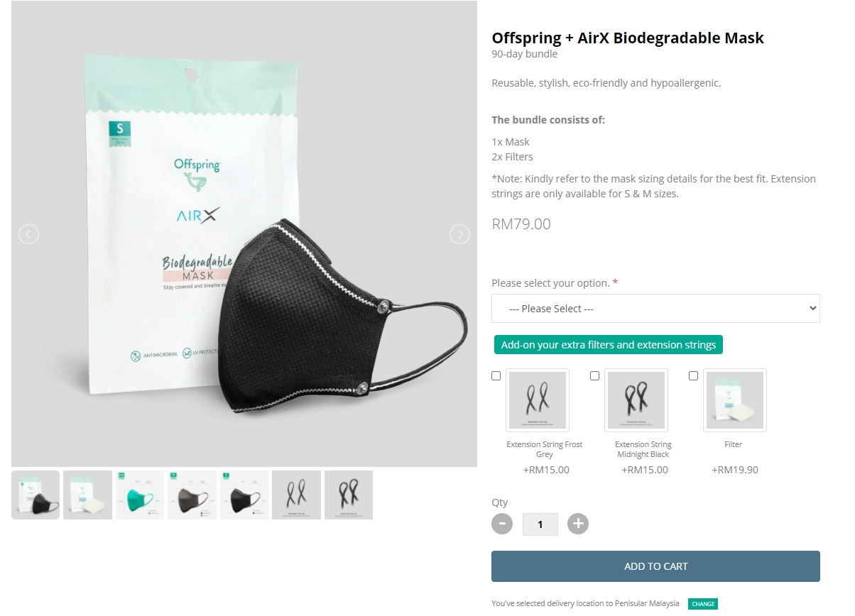Advance to next product image arrow
Screen dimensions: 855x616
point(460,234)
